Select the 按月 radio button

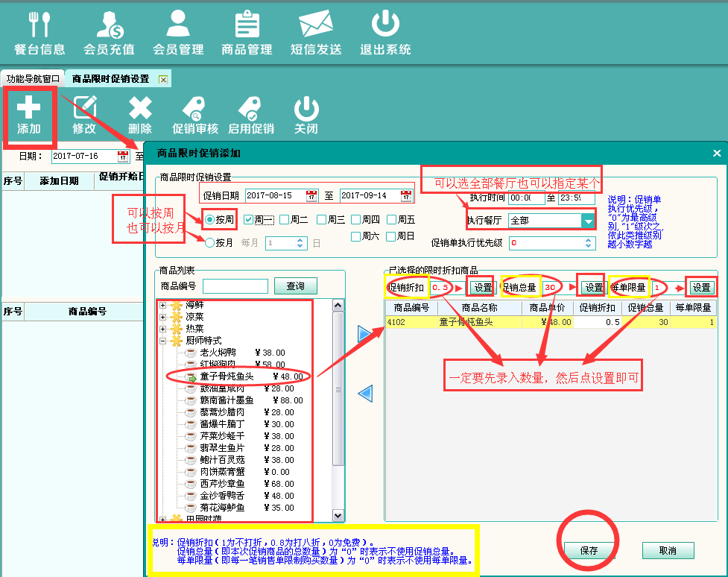point(210,242)
